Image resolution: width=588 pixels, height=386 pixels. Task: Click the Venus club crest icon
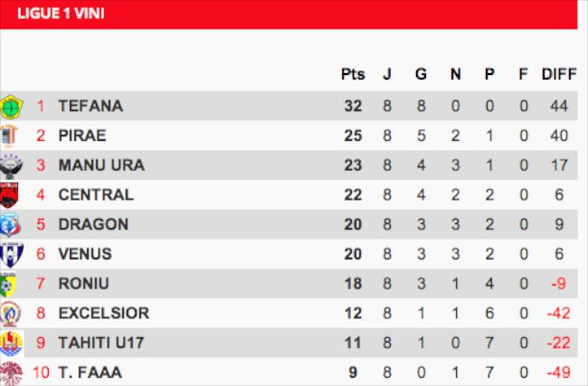10,254
